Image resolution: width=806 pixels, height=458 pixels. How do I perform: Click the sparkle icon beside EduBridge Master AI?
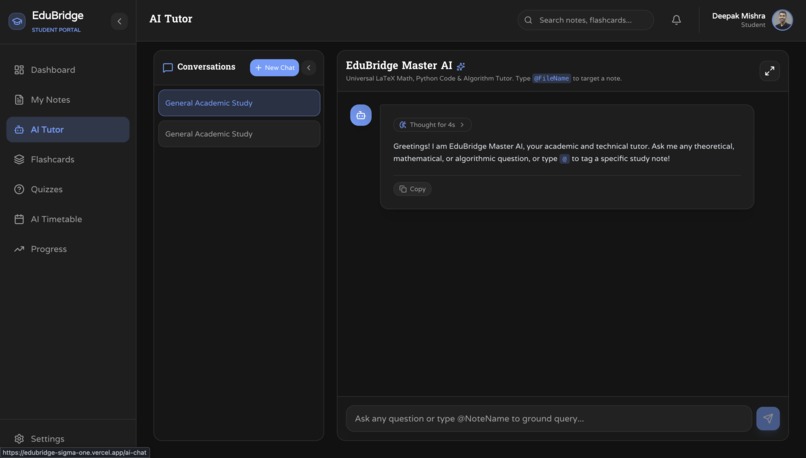tap(461, 66)
